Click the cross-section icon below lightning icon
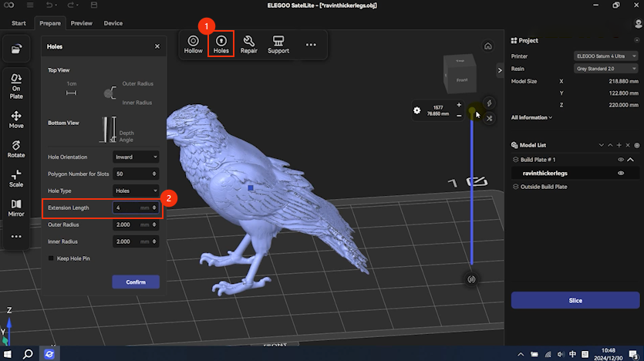 pyautogui.click(x=489, y=118)
